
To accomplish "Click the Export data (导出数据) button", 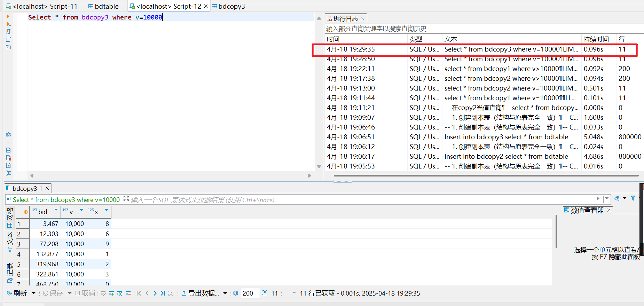I will pyautogui.click(x=201, y=293).
